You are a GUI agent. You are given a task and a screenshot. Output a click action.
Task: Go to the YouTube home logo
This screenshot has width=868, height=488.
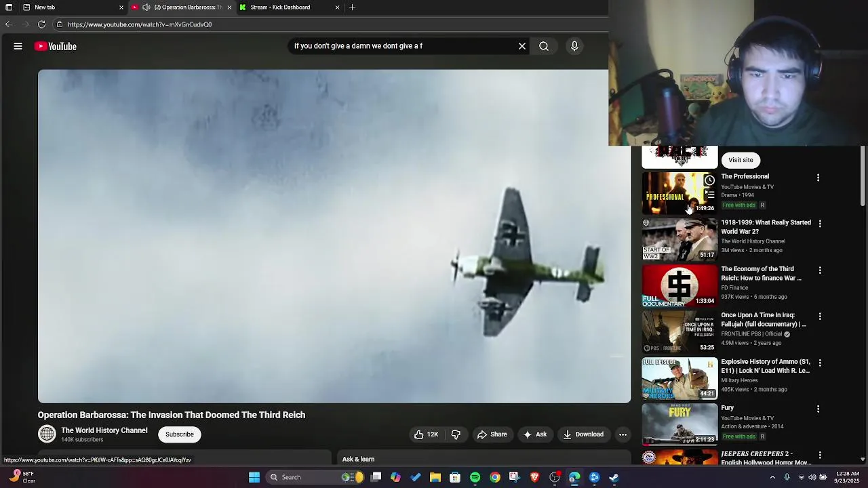[x=56, y=46]
